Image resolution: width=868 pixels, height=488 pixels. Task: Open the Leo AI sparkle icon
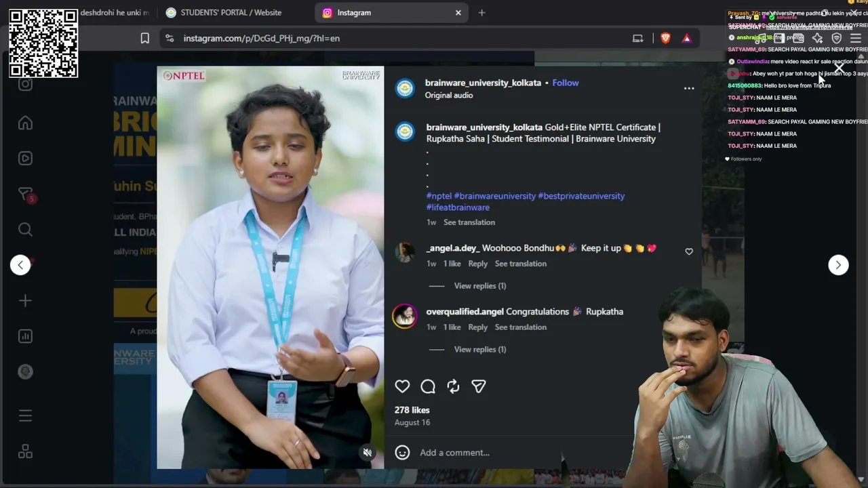[x=817, y=39]
